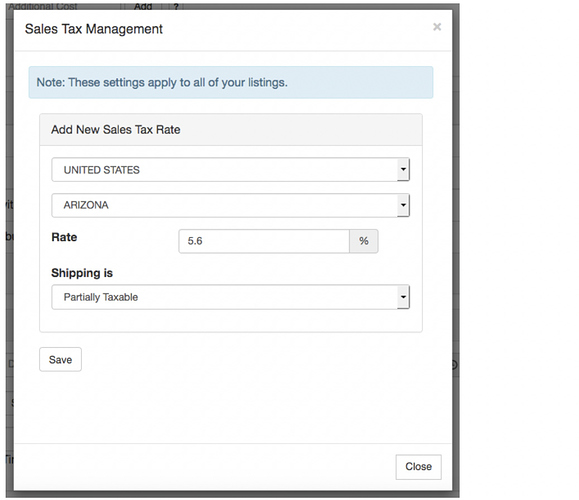Click the Save button
This screenshot has height=500, width=579.
(x=61, y=359)
